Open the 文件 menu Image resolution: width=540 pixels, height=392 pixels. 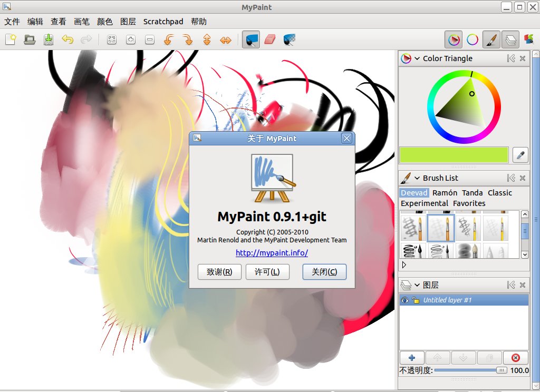(x=12, y=22)
